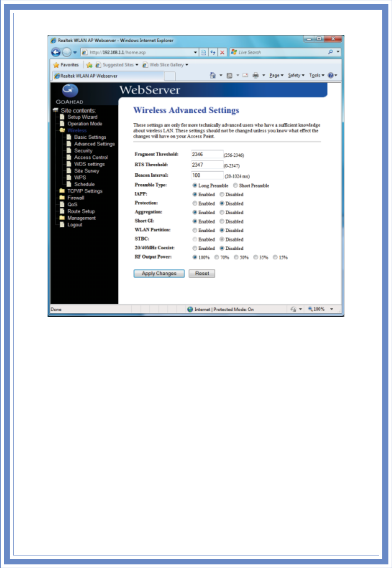
Task: Click the compatibility view icon in address bar
Action: pyautogui.click(x=204, y=52)
